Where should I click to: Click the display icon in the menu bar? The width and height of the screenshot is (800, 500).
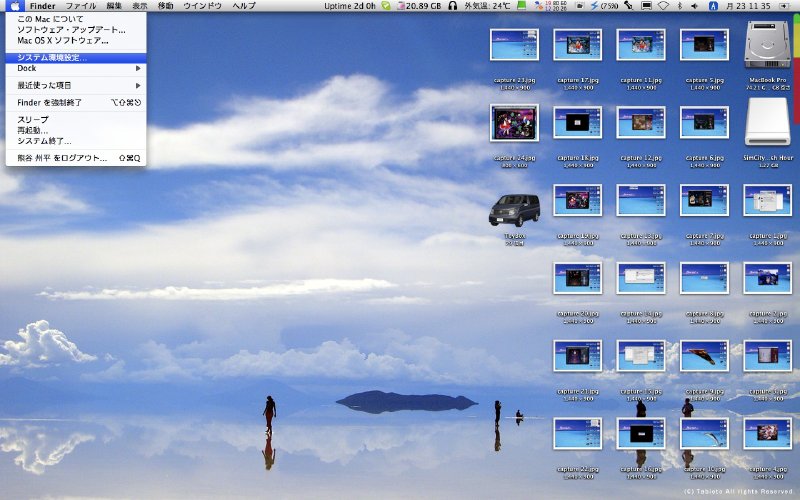646,6
